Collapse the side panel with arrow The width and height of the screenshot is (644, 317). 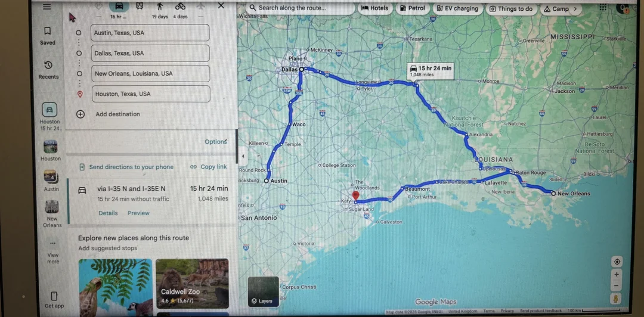click(243, 156)
